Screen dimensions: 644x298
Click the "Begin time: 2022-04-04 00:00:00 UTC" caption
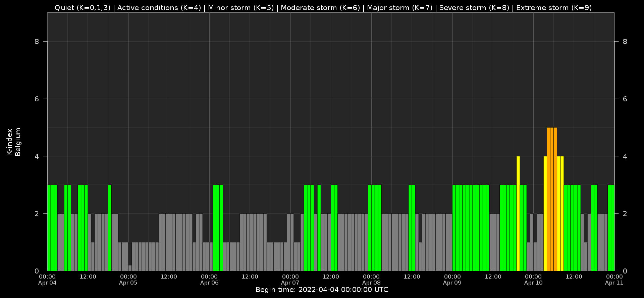point(322,290)
